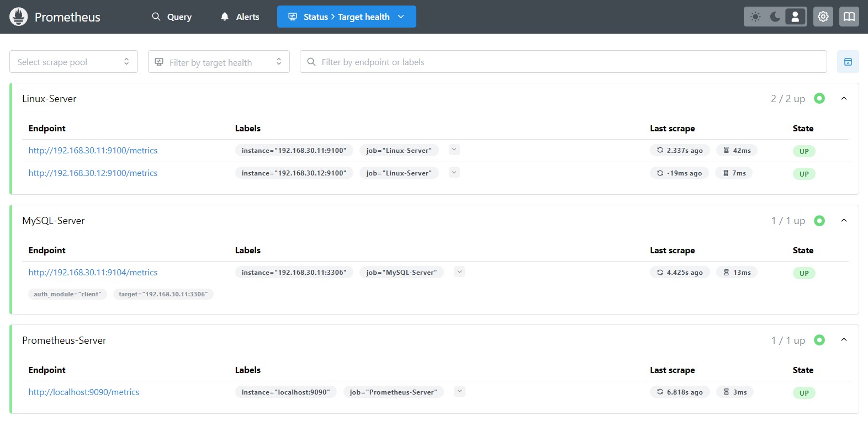868x442 pixels.
Task: Click the search icon in endpoint filter
Action: click(311, 62)
